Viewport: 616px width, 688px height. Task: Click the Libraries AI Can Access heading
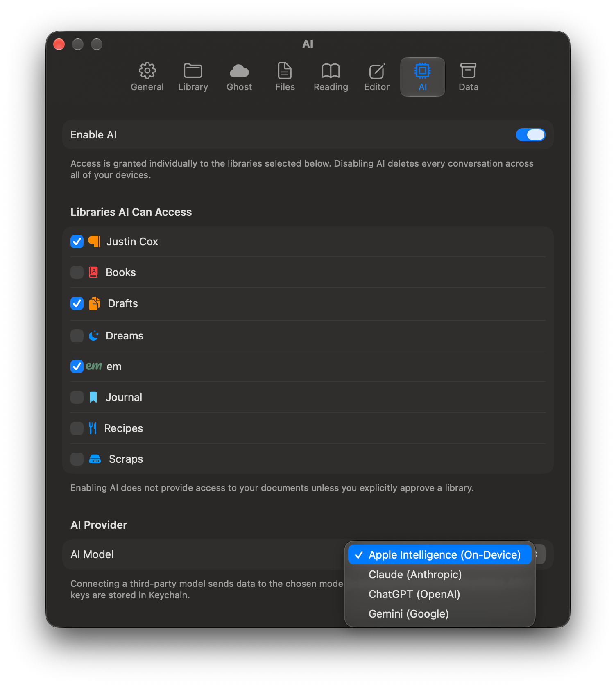[131, 212]
